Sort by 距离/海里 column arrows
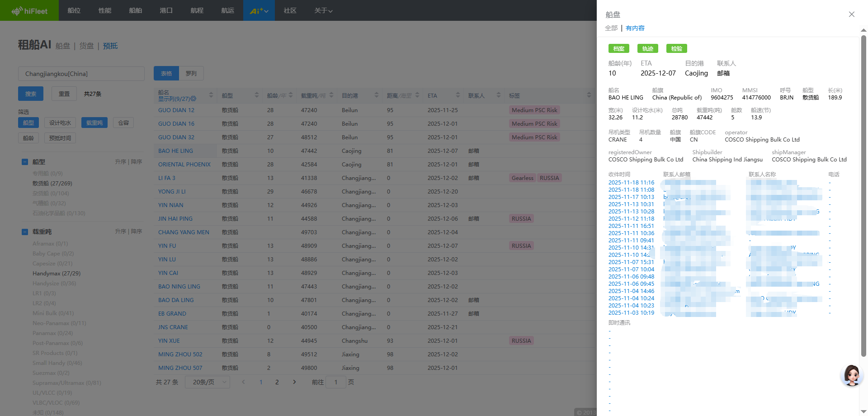This screenshot has width=868, height=416. coord(417,95)
